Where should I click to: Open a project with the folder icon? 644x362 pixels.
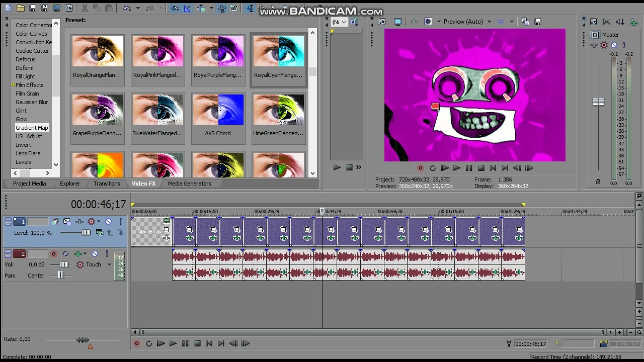click(20, 9)
